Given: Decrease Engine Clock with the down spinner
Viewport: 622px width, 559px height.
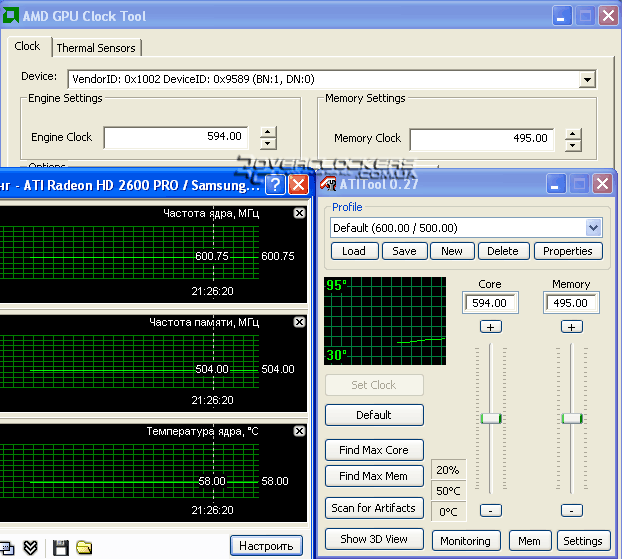Looking at the screenshot, I should [268, 143].
